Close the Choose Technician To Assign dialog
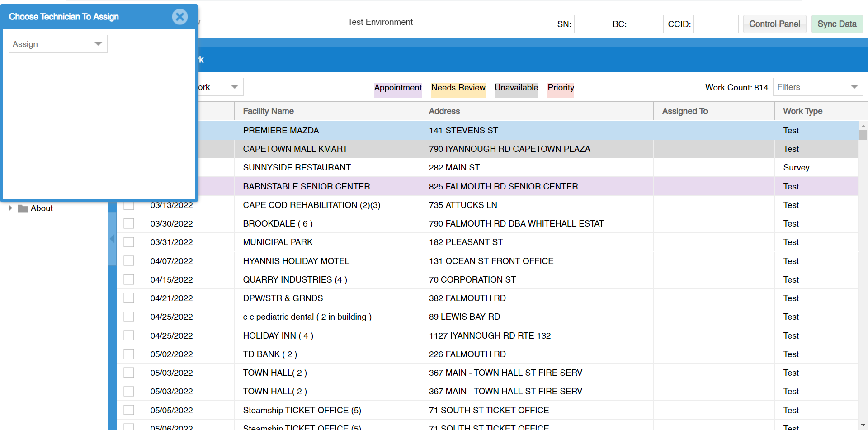Viewport: 868px width, 430px height. pyautogui.click(x=180, y=17)
